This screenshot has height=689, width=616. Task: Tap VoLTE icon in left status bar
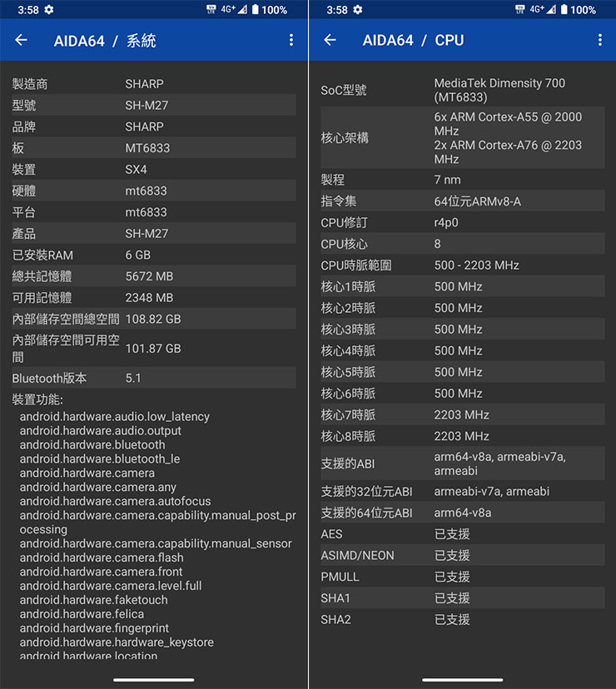pyautogui.click(x=211, y=10)
